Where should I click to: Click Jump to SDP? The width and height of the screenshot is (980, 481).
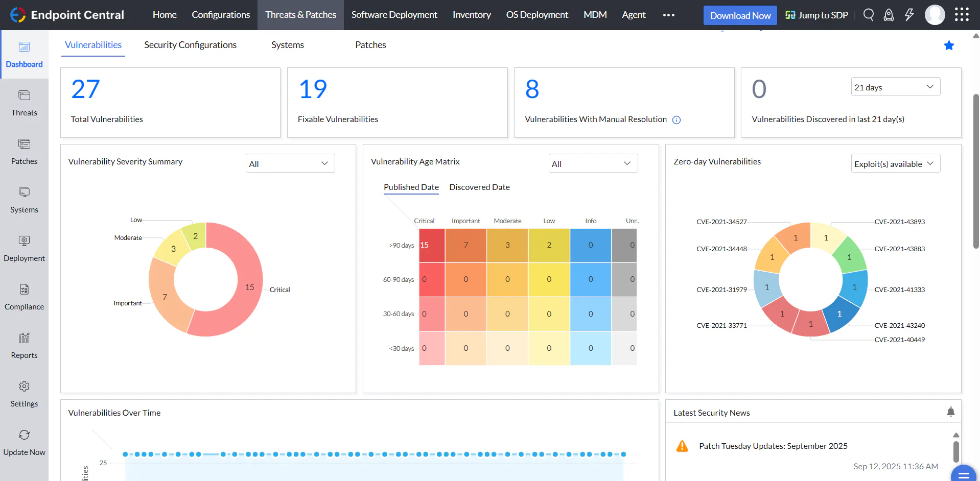pos(816,15)
